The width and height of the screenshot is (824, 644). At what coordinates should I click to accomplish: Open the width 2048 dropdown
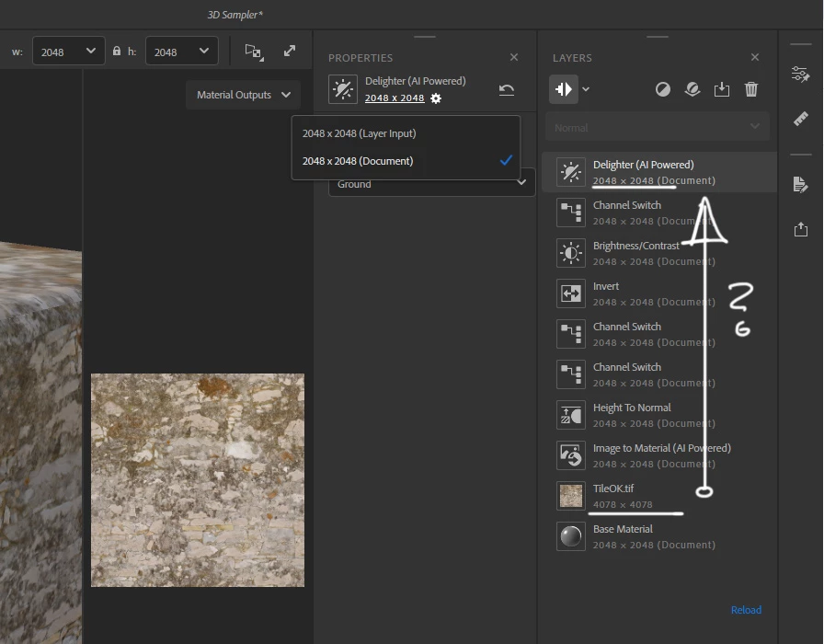[x=69, y=51]
